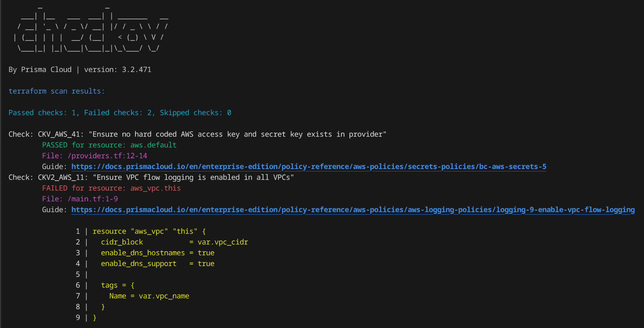The height and width of the screenshot is (328, 644).
Task: Select the Skipped checks: 0 count
Action: point(195,113)
